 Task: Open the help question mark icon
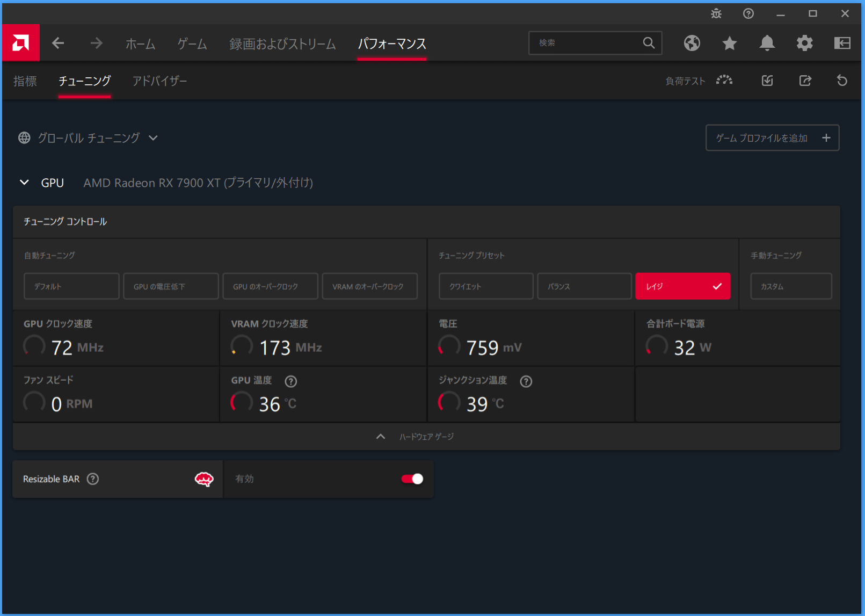click(748, 13)
